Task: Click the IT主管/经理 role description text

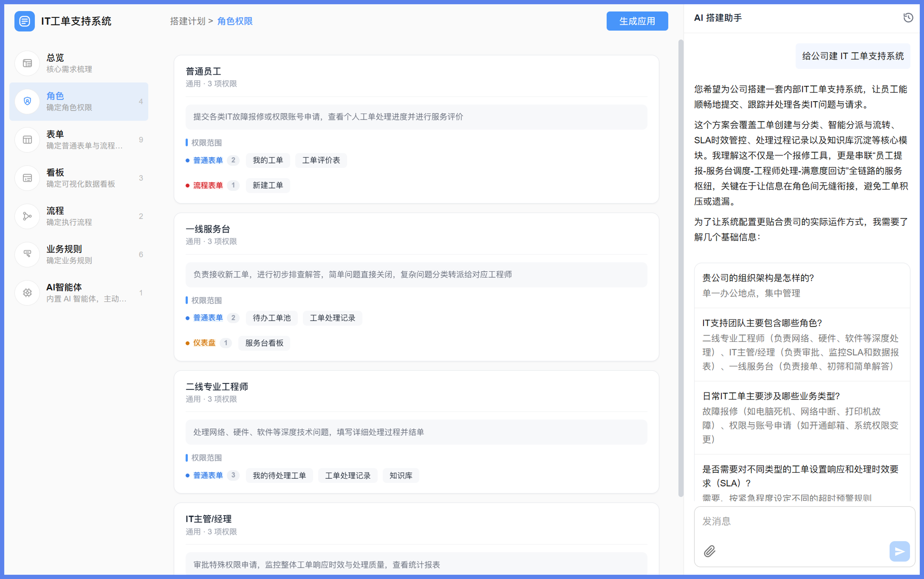Action: pyautogui.click(x=316, y=565)
